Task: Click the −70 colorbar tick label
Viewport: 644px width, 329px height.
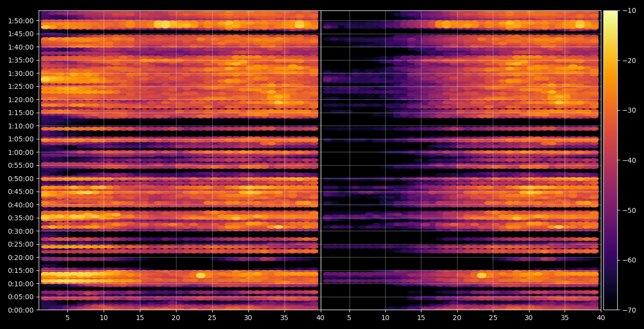Action: click(629, 310)
